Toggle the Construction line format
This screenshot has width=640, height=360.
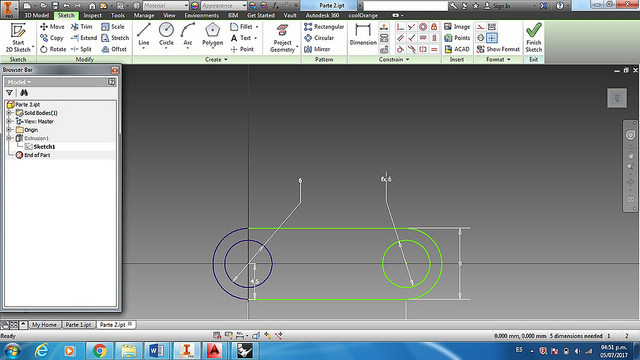[481, 27]
